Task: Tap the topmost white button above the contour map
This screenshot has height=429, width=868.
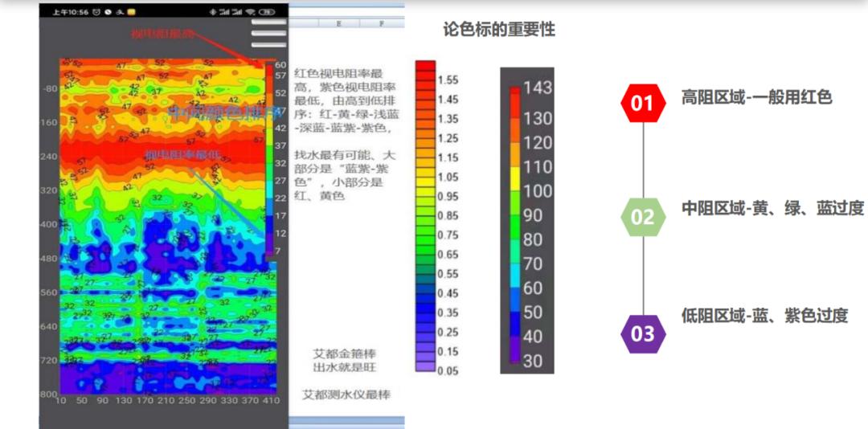Action: click(268, 22)
